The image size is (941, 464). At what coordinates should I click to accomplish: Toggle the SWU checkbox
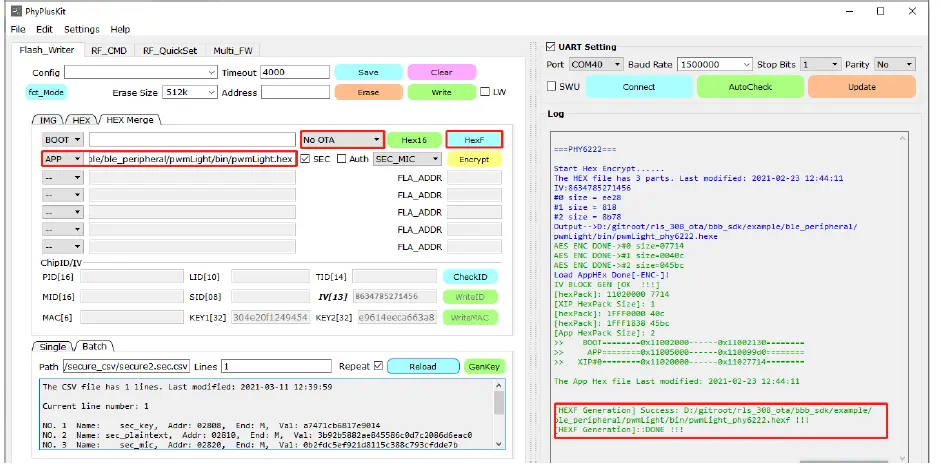[553, 86]
